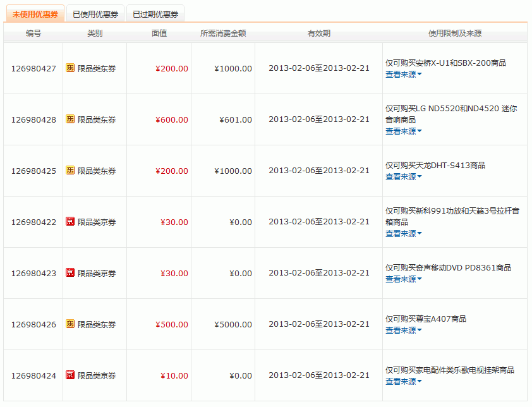Click the 京 coupon icon for 126980422
This screenshot has height=407, width=532.
tap(70, 222)
